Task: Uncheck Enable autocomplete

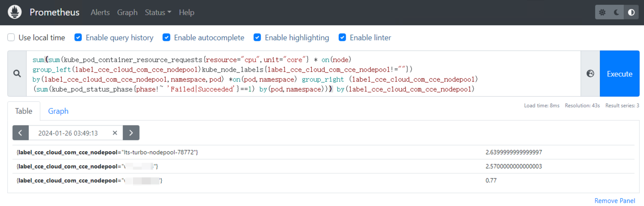Action: click(167, 38)
